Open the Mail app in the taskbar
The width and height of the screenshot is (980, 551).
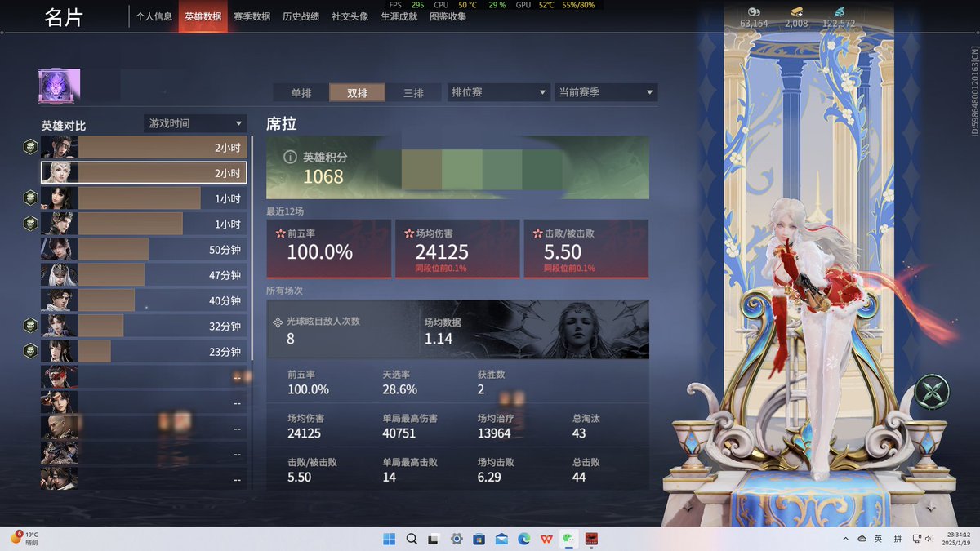tap(501, 539)
